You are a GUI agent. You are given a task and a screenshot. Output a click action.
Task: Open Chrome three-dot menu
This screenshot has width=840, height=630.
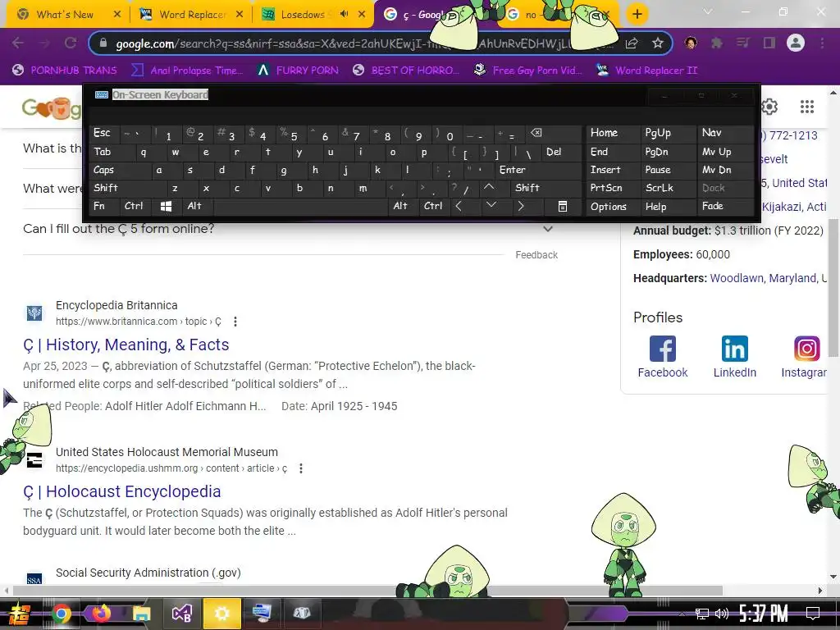pos(822,43)
